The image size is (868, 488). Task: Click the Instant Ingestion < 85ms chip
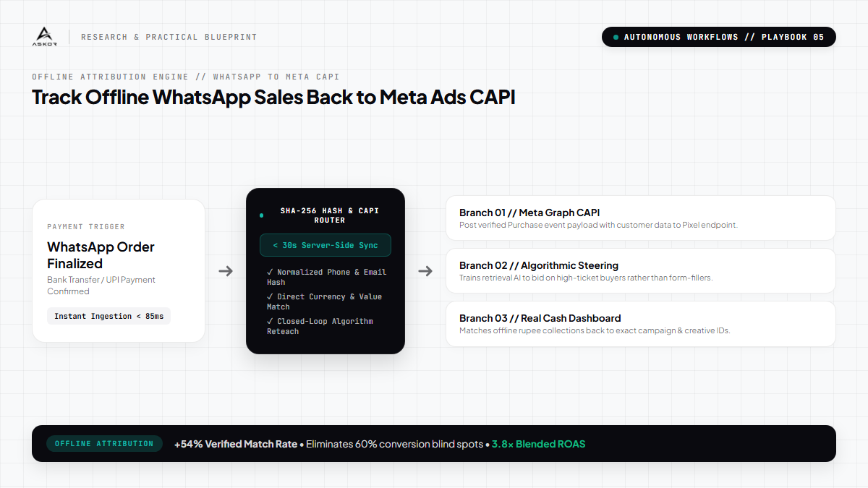click(x=109, y=316)
